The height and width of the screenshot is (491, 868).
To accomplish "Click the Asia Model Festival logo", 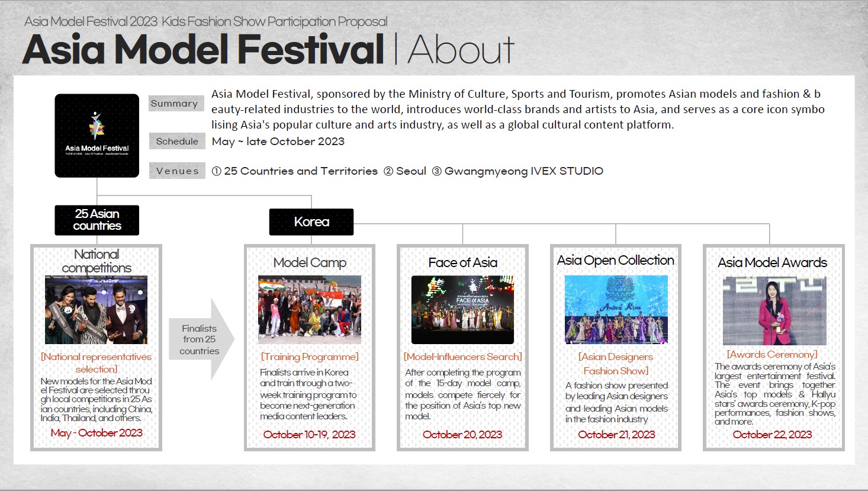I will click(x=97, y=136).
